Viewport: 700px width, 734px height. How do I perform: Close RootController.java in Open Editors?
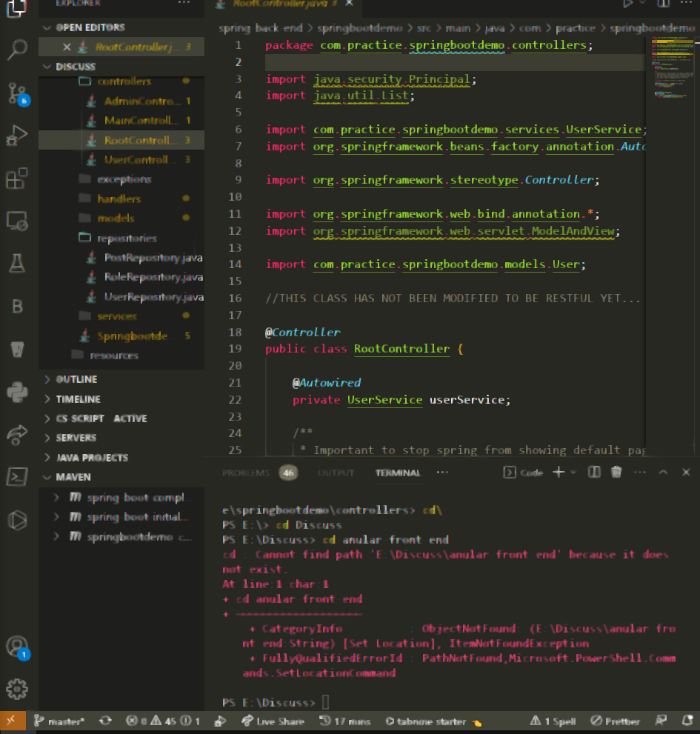coord(67,47)
